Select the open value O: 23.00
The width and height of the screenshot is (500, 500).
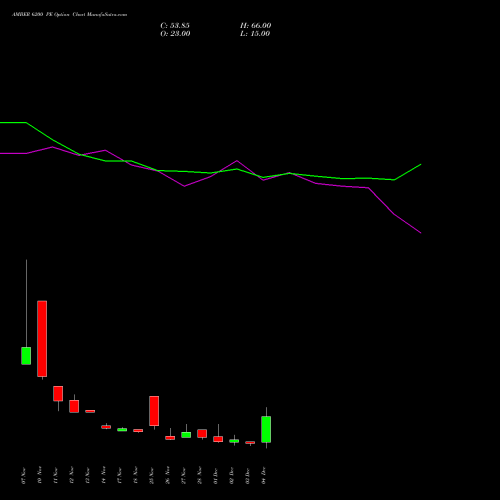(175, 34)
